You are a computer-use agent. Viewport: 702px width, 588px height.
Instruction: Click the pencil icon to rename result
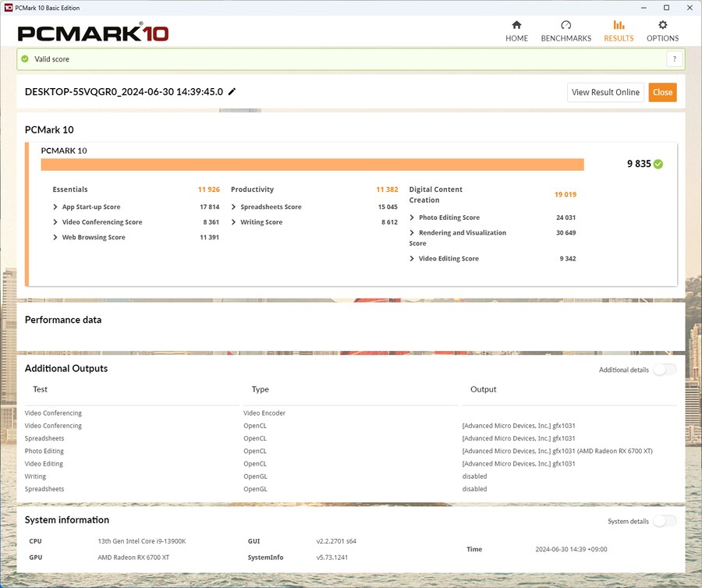pyautogui.click(x=232, y=92)
